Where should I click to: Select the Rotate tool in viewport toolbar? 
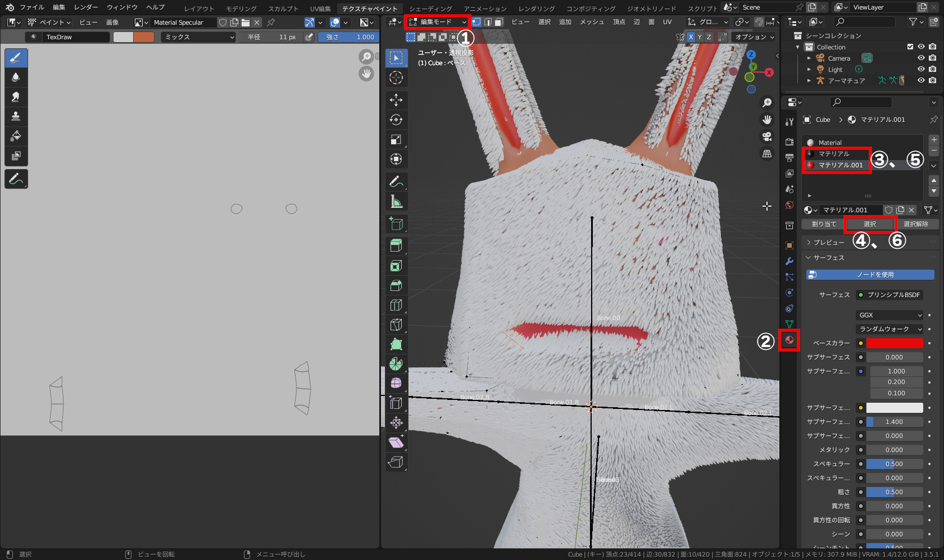[x=396, y=120]
